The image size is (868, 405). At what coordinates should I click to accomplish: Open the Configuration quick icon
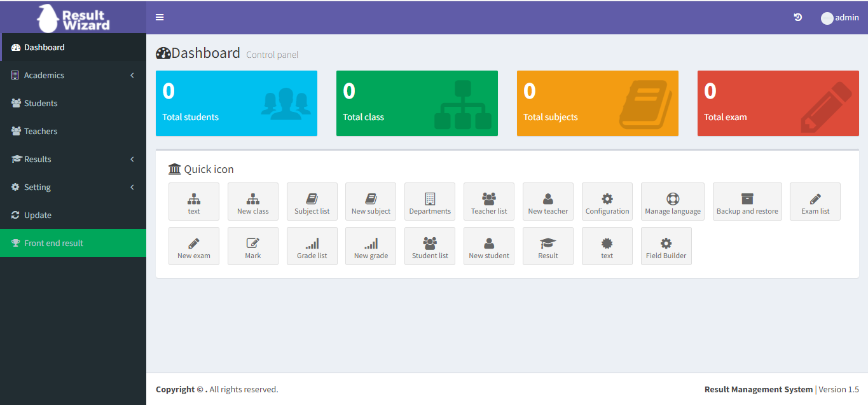pos(607,202)
